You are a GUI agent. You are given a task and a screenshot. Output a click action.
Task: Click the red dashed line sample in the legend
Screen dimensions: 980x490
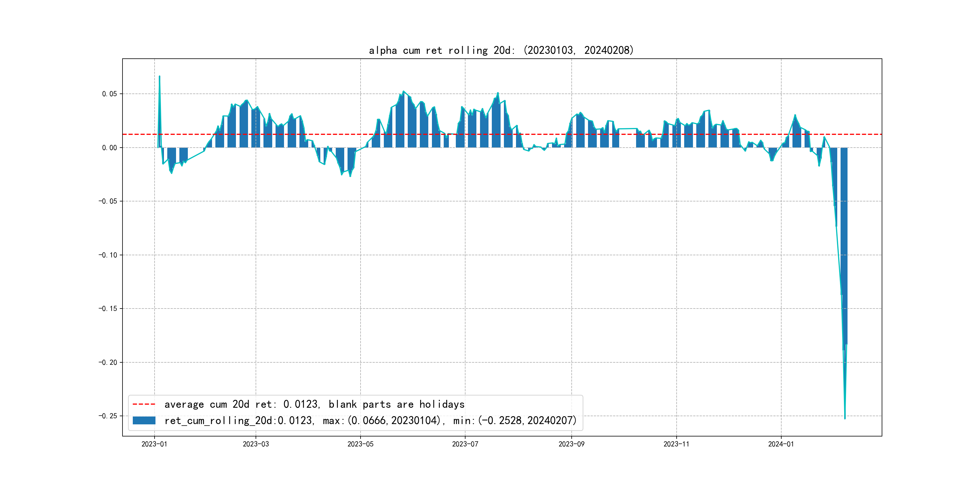pos(144,404)
